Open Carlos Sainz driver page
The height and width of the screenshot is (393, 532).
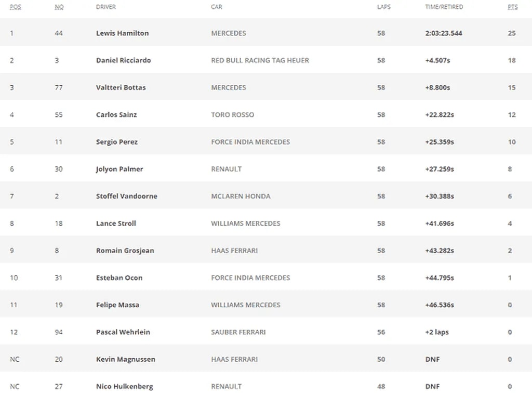(x=116, y=115)
